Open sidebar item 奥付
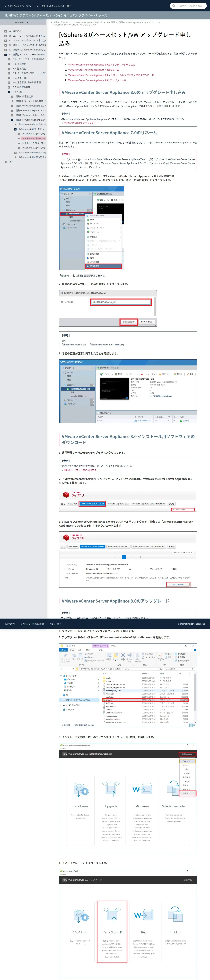This screenshot has height=980, width=210. (11, 162)
